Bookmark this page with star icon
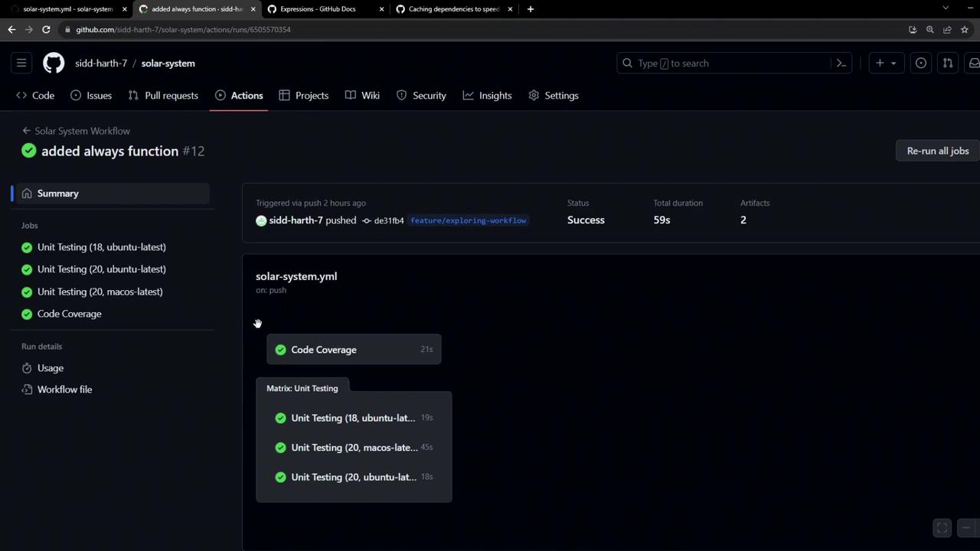The image size is (980, 551). [x=965, y=29]
